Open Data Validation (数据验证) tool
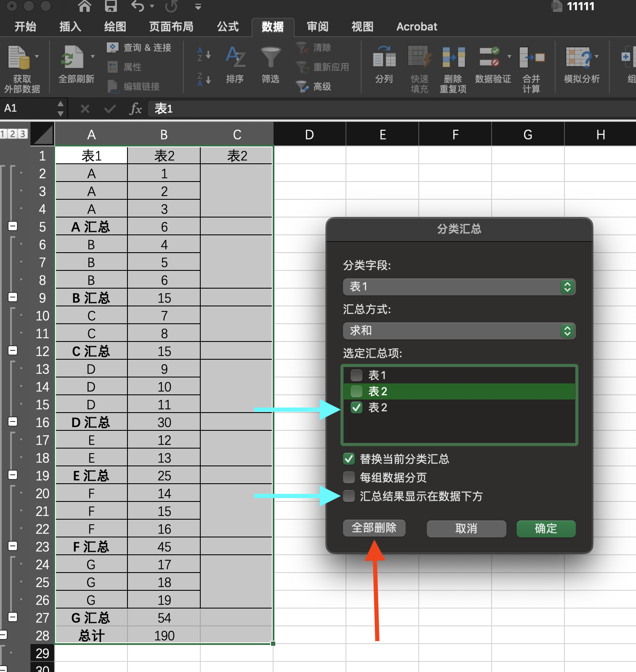Image resolution: width=636 pixels, height=672 pixels. tap(490, 58)
